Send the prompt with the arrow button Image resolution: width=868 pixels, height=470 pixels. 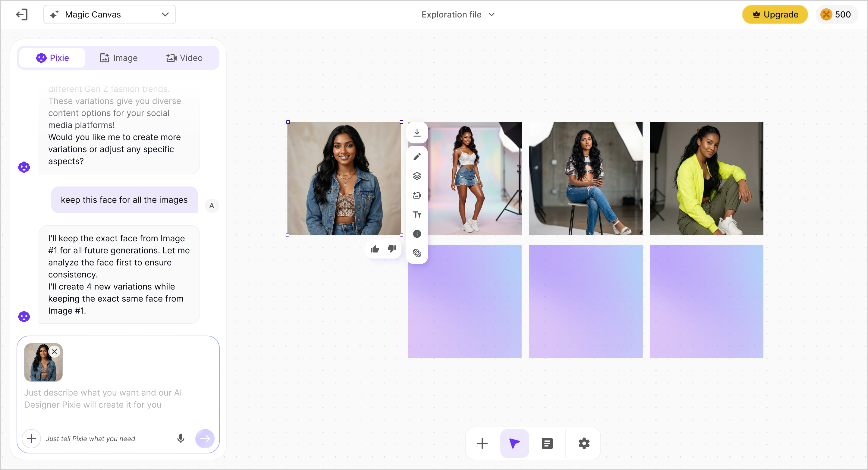[205, 439]
